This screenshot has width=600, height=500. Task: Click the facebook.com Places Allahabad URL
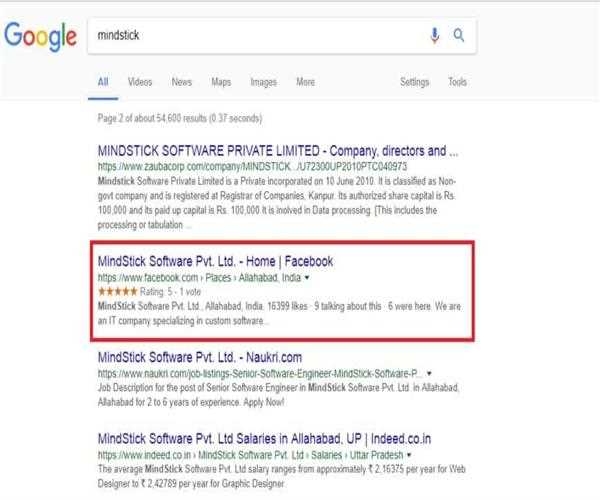point(199,277)
